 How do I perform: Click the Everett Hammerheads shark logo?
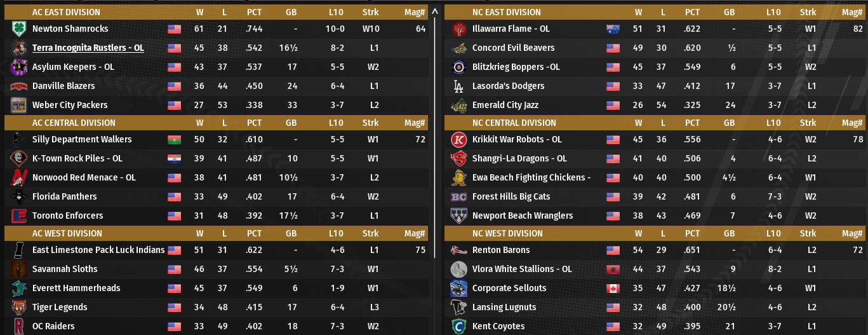click(x=18, y=288)
